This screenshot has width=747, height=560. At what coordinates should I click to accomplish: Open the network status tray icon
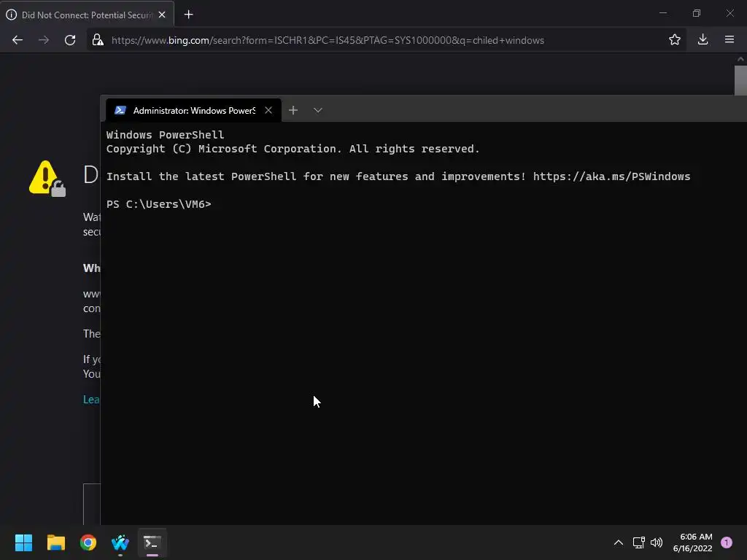click(x=639, y=542)
